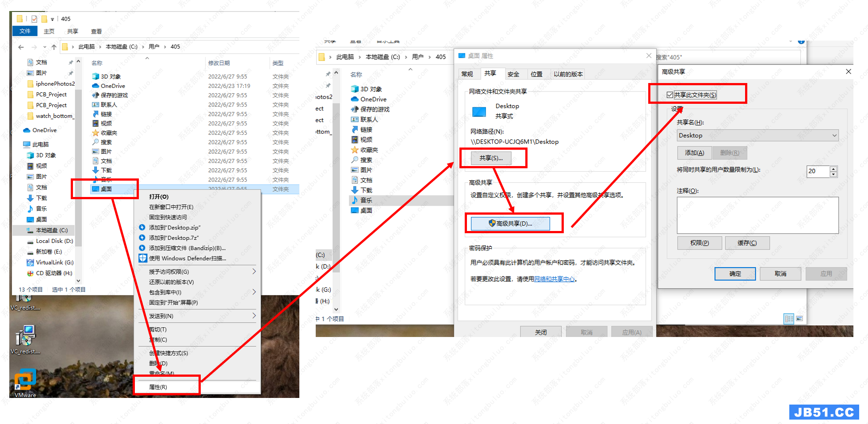Expand the 发送到 submenu arrow

click(254, 316)
